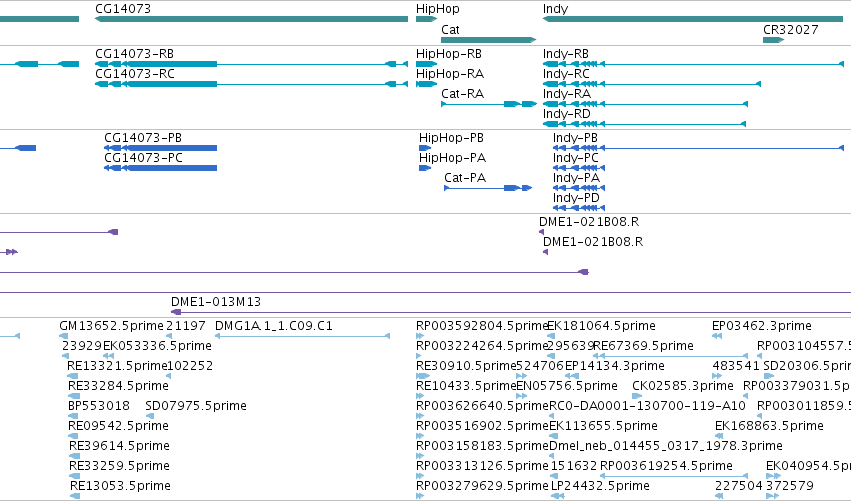Screen dimensions: 851x501
Task: Select the RP003626640.5prime EST label
Action: (482, 407)
